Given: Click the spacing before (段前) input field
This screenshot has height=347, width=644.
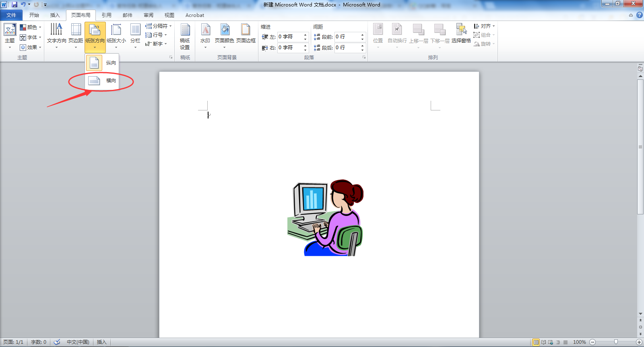Looking at the screenshot, I should point(347,37).
